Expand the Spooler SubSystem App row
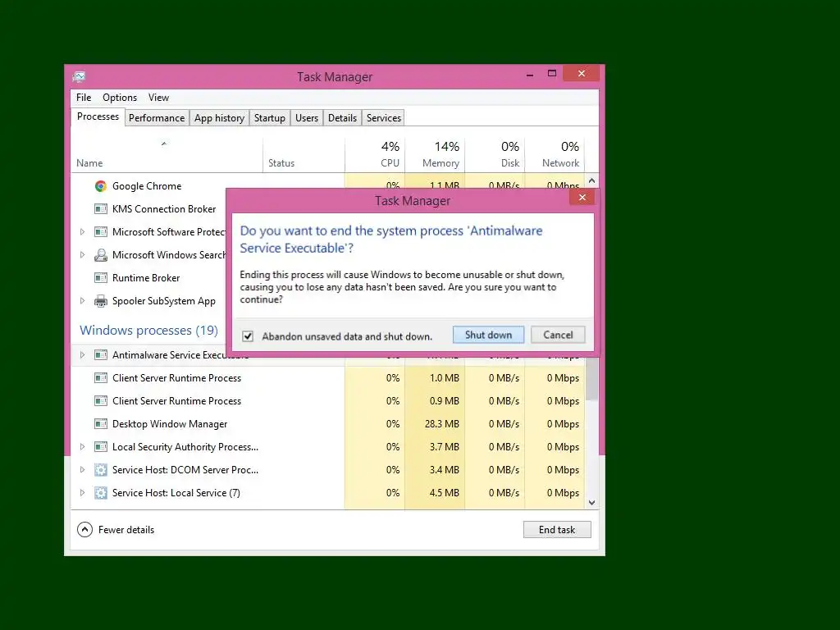 82,301
